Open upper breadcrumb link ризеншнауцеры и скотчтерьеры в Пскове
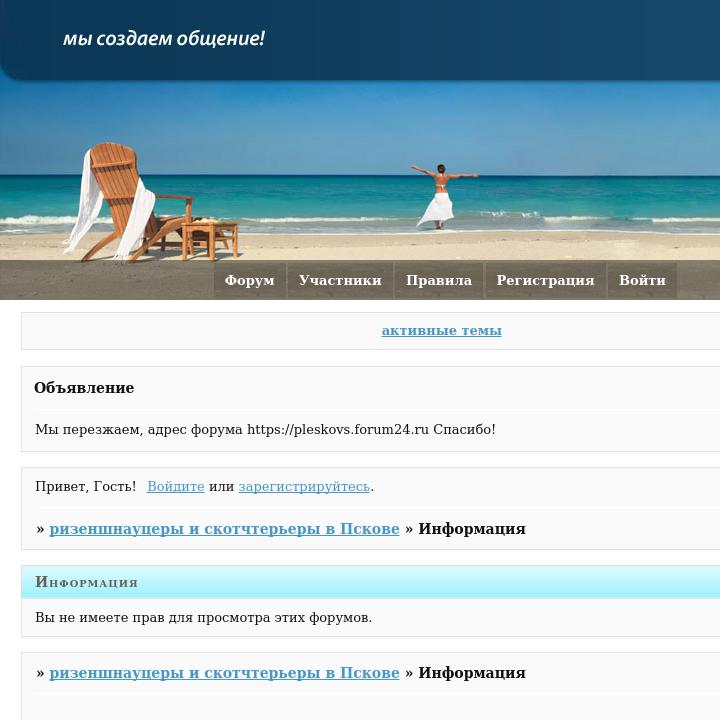The width and height of the screenshot is (720, 720). click(224, 529)
